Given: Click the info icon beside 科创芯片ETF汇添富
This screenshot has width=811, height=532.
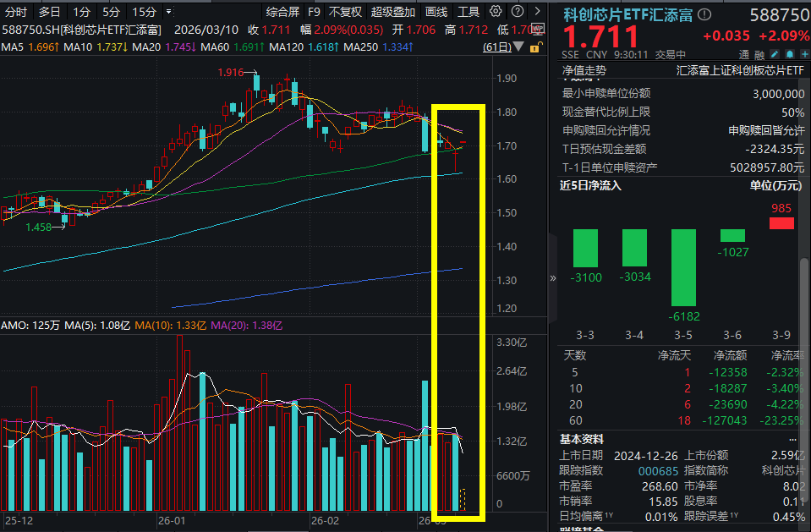Looking at the screenshot, I should point(705,14).
